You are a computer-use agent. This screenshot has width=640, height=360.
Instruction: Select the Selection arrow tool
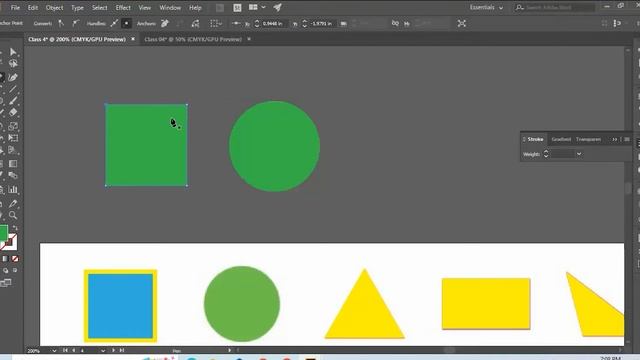(13, 52)
